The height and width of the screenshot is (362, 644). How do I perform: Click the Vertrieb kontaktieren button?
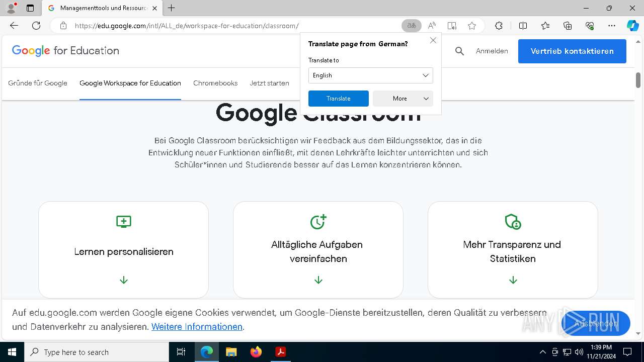(572, 51)
